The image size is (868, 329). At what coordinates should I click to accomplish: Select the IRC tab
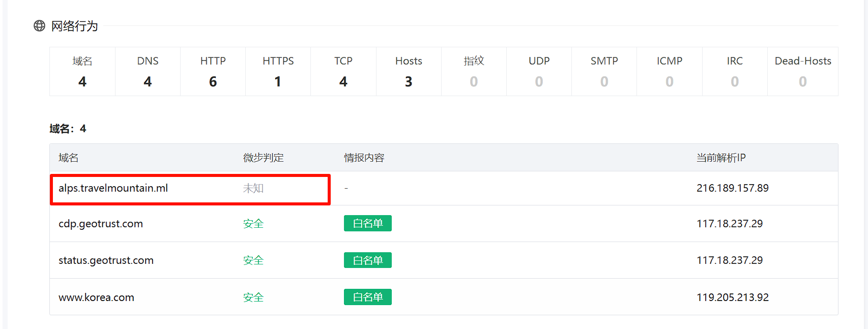[x=735, y=71]
